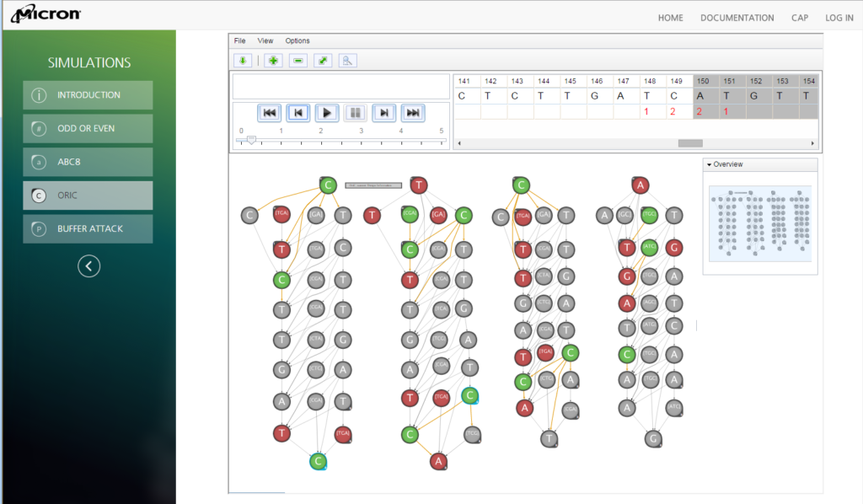Select the BUFFER ATTACK simulation
The height and width of the screenshot is (504, 863).
tap(88, 229)
